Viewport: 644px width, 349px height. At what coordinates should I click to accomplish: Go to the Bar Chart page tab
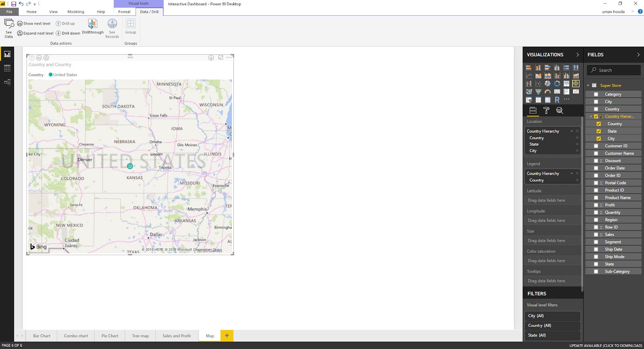tap(42, 336)
